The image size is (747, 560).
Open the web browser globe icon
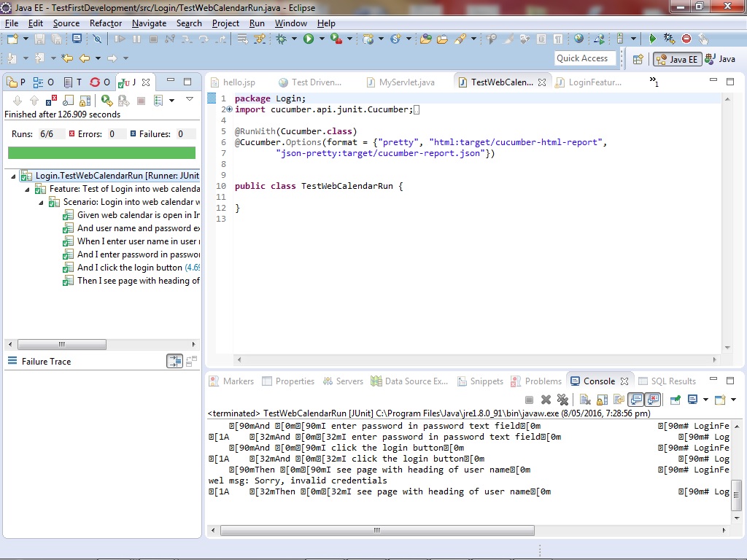pos(578,39)
